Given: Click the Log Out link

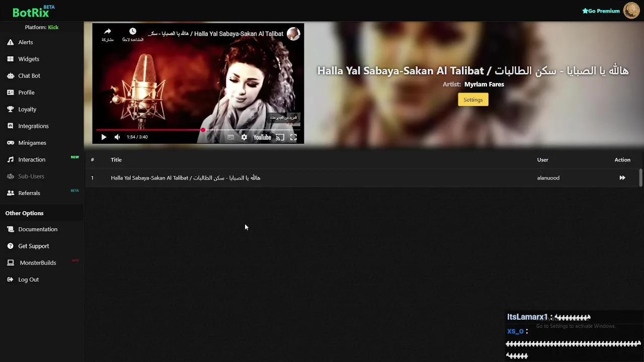Looking at the screenshot, I should pos(29,280).
